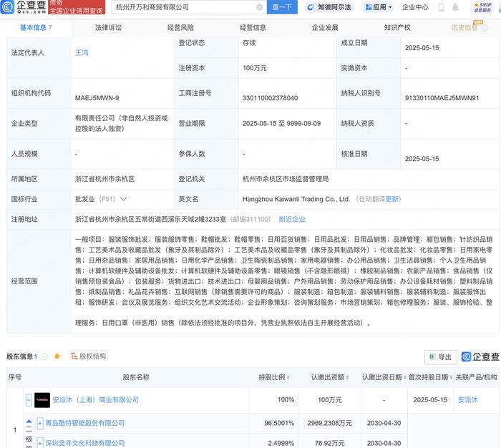Switch to the 基本信息 tab

(x=36, y=28)
